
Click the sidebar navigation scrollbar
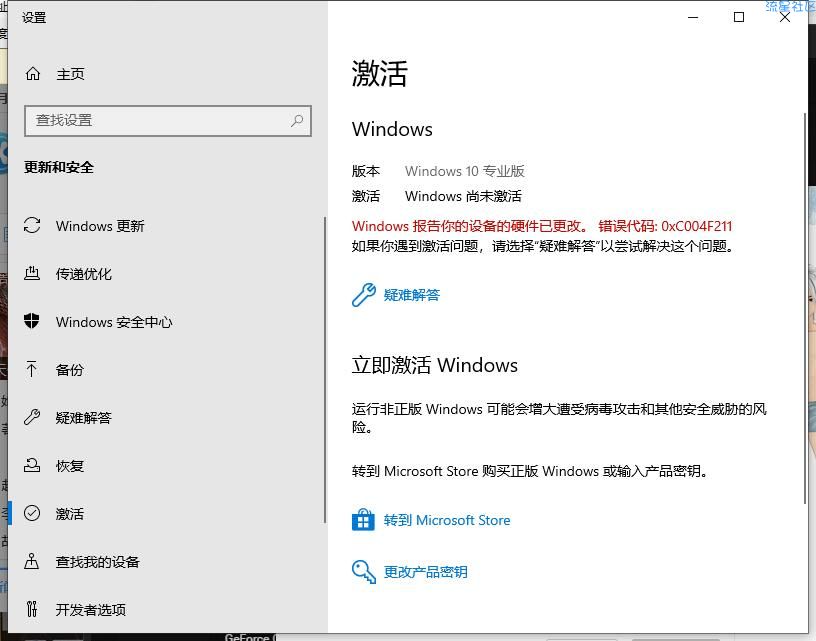[x=325, y=370]
